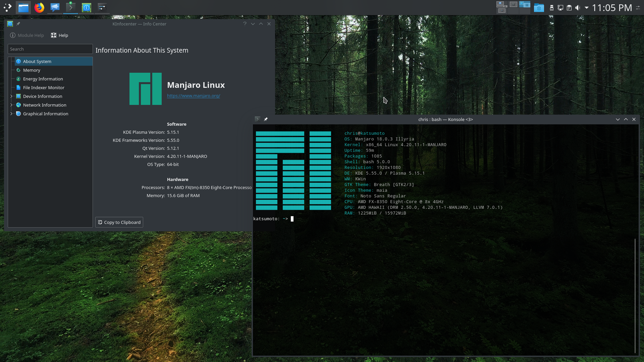Open the Module Help entry
This screenshot has height=362, width=644.
[27, 35]
